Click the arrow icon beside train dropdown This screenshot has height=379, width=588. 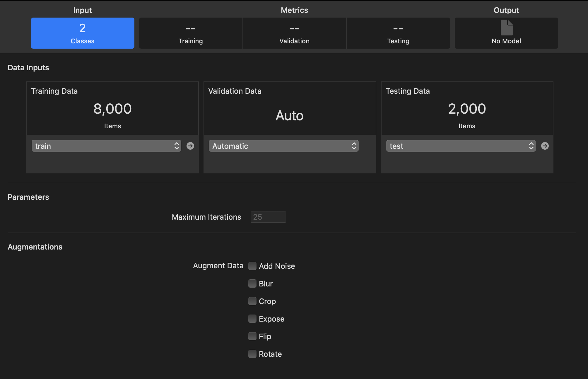click(x=190, y=146)
